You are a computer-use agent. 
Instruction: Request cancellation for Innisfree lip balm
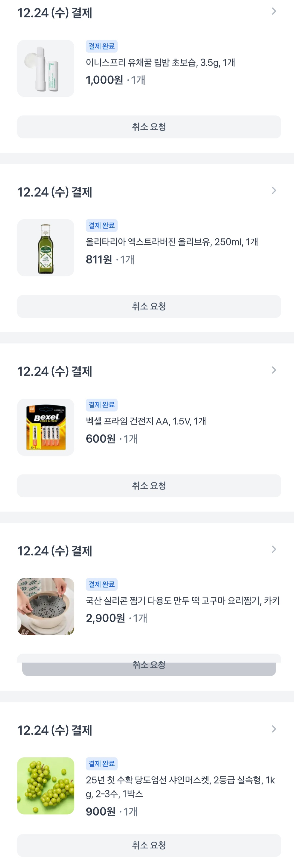click(x=149, y=127)
